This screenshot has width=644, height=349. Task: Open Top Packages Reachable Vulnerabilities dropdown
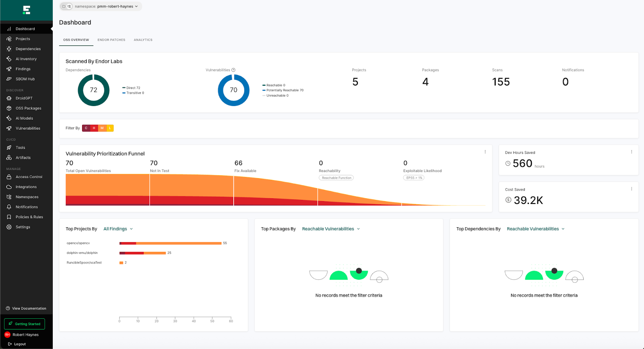point(331,229)
